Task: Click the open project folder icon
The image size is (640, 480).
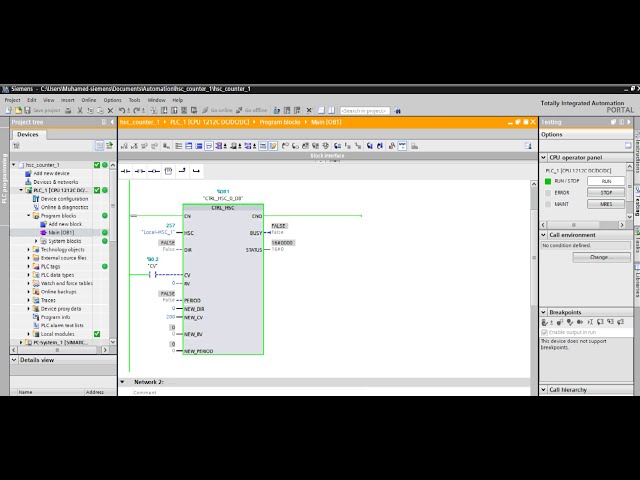Action: point(18,110)
